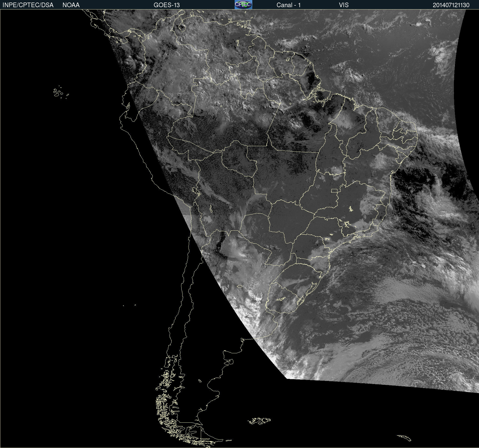Click the small Federal District rectangle in Brazil
Image resolution: width=479 pixels, height=448 pixels.
click(334, 190)
